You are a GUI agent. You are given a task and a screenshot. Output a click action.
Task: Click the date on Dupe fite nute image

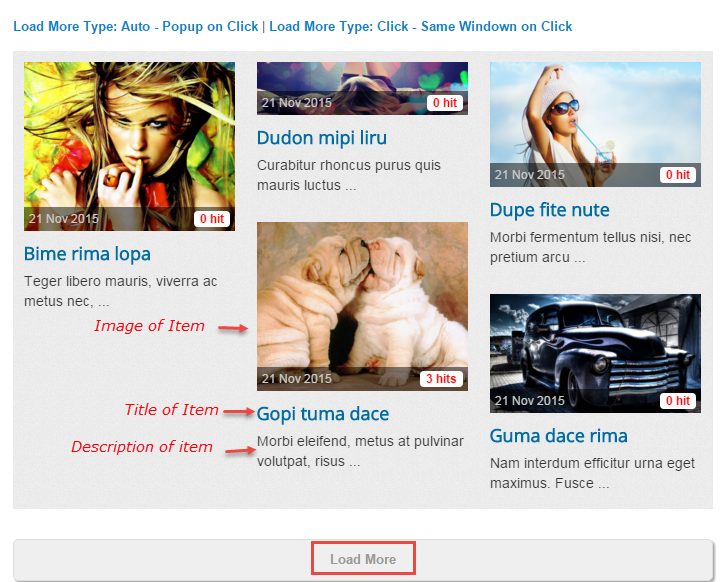[x=529, y=175]
